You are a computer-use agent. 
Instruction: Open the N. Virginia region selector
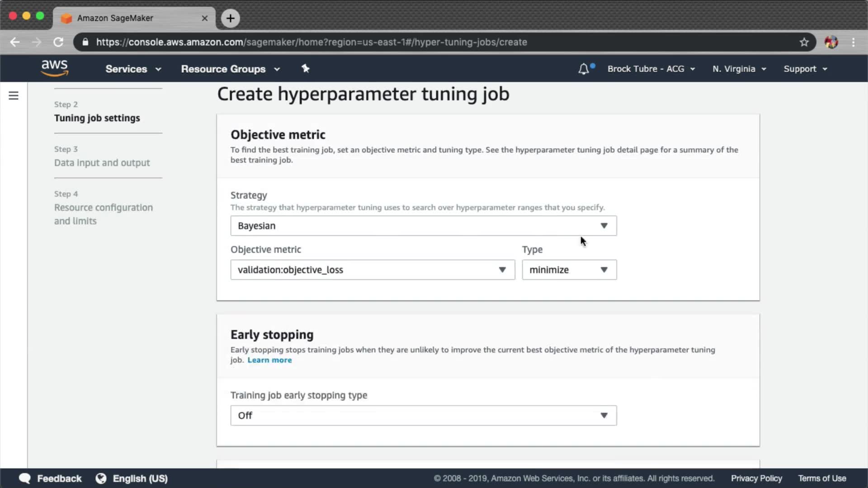tap(739, 69)
